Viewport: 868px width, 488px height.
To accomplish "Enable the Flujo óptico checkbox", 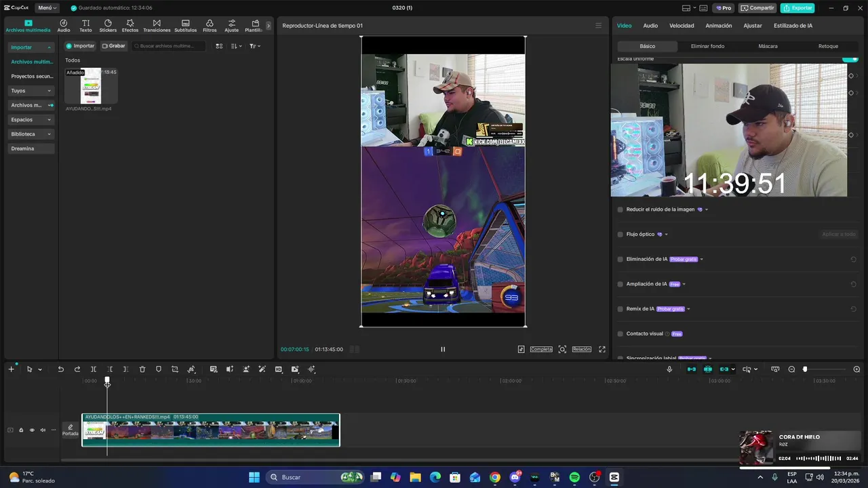I will [620, 235].
